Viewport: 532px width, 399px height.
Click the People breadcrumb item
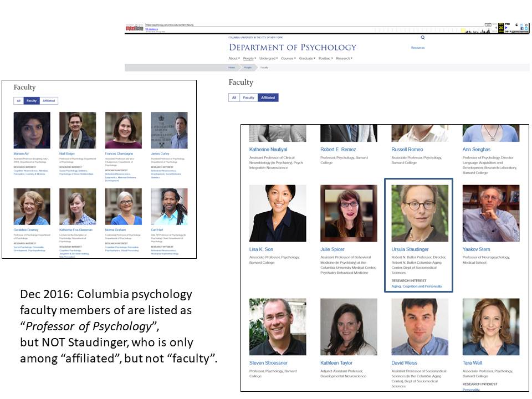click(248, 67)
